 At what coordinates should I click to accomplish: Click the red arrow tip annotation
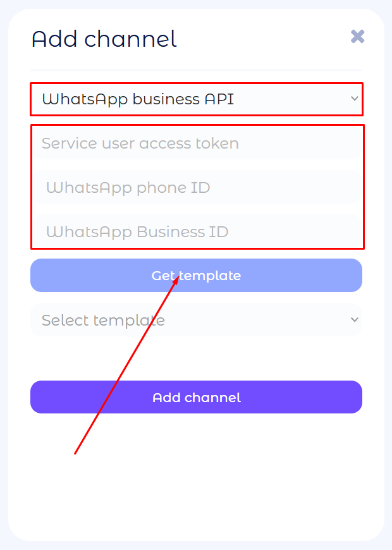click(x=178, y=278)
